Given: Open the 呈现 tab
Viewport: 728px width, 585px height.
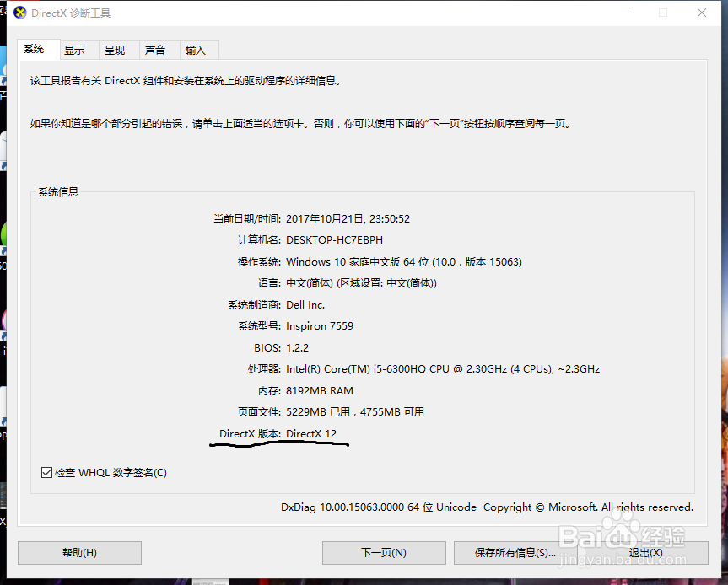Looking at the screenshot, I should pos(119,50).
